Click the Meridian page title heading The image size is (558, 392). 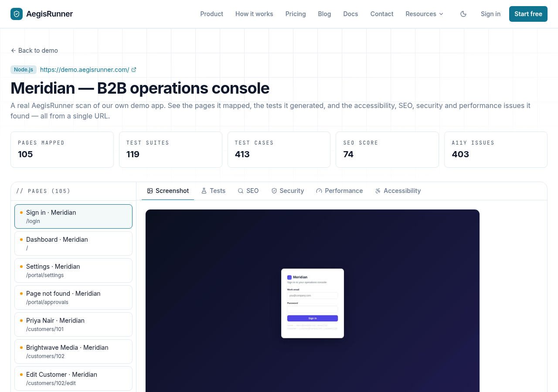140,88
